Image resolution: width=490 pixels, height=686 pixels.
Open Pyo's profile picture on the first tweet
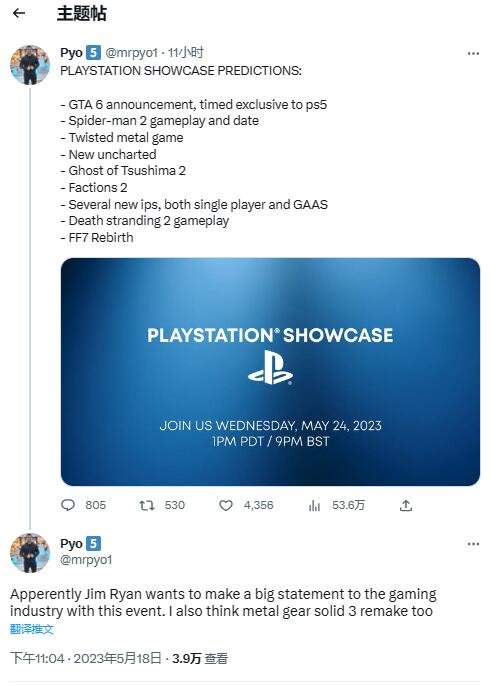coord(30,65)
